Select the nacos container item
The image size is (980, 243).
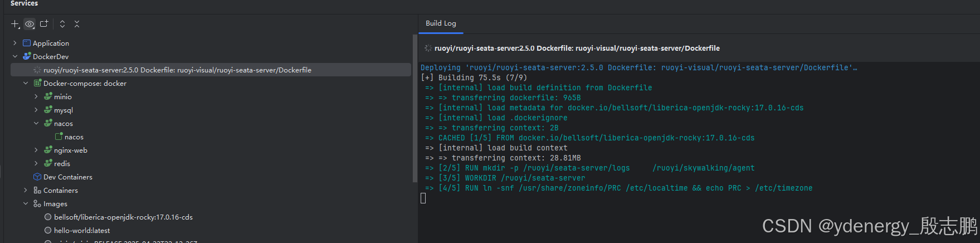(74, 137)
